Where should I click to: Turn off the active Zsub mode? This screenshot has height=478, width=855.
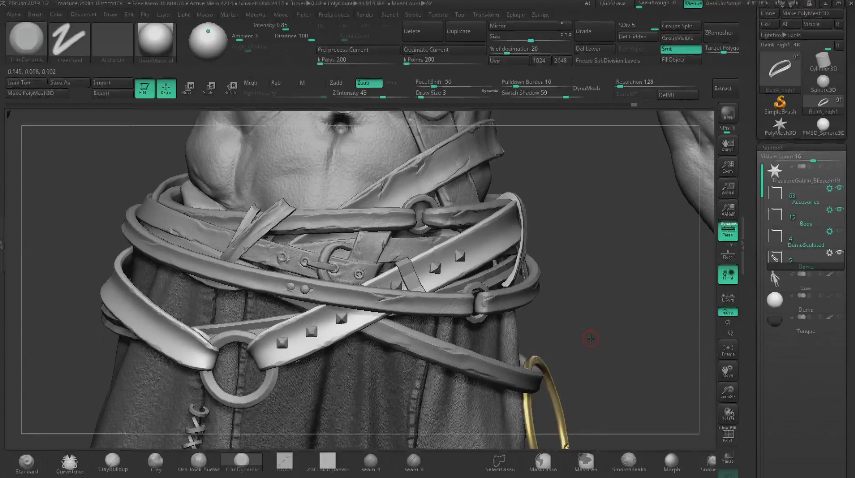369,83
